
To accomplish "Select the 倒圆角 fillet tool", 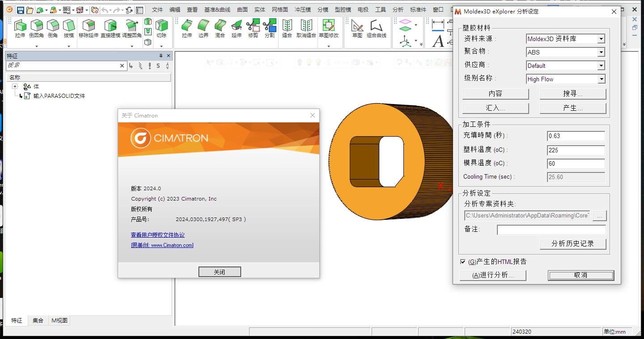I will coord(37,29).
